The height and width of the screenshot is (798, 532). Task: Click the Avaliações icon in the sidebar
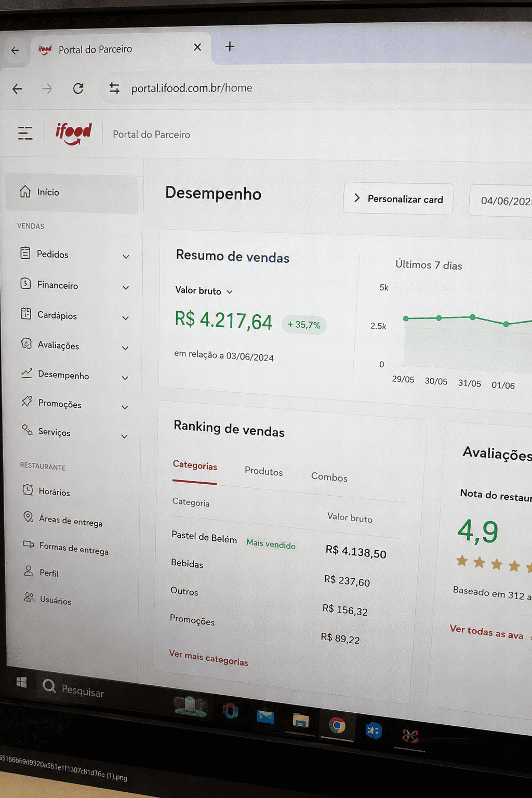[26, 343]
